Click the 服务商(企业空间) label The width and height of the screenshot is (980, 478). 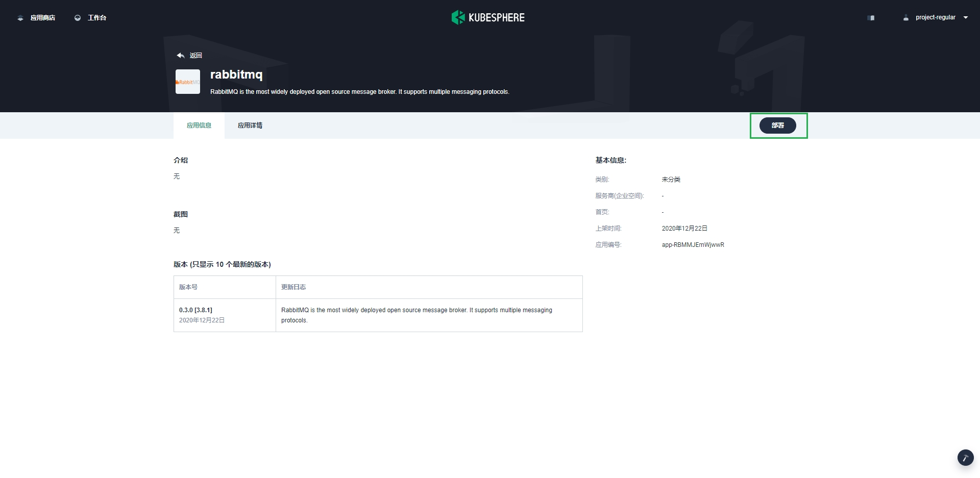click(620, 196)
